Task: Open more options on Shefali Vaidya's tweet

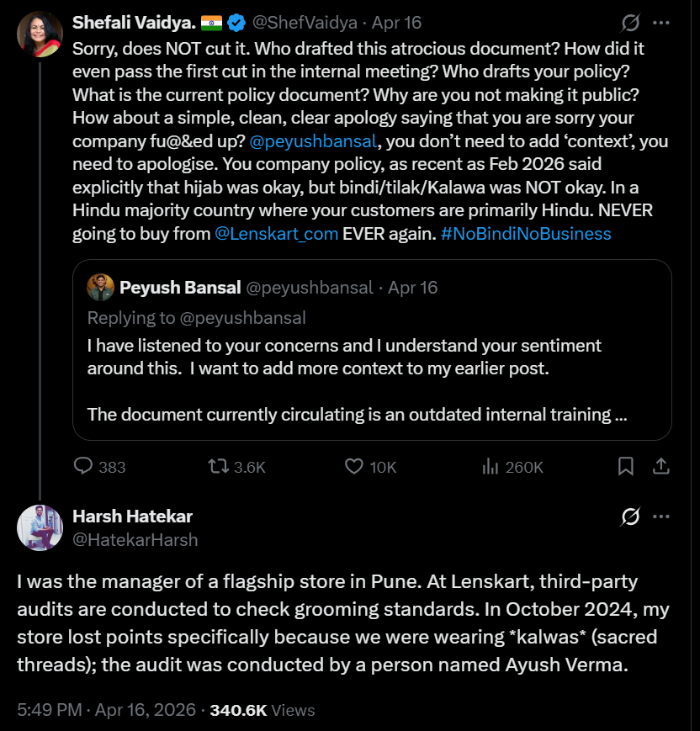Action: coord(662,23)
